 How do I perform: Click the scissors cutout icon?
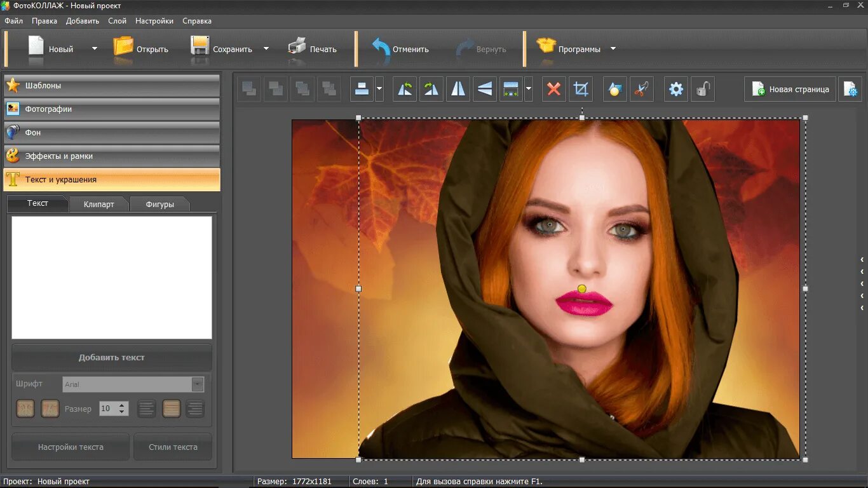(641, 90)
